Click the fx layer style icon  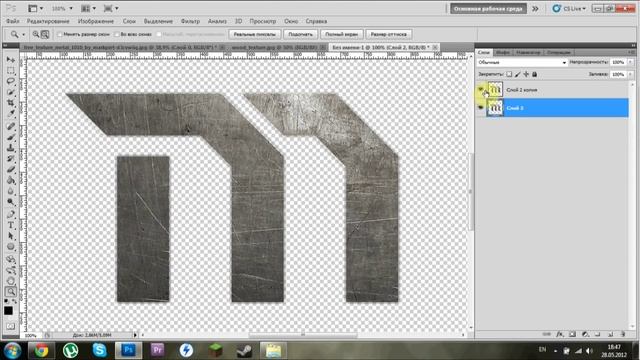click(560, 334)
